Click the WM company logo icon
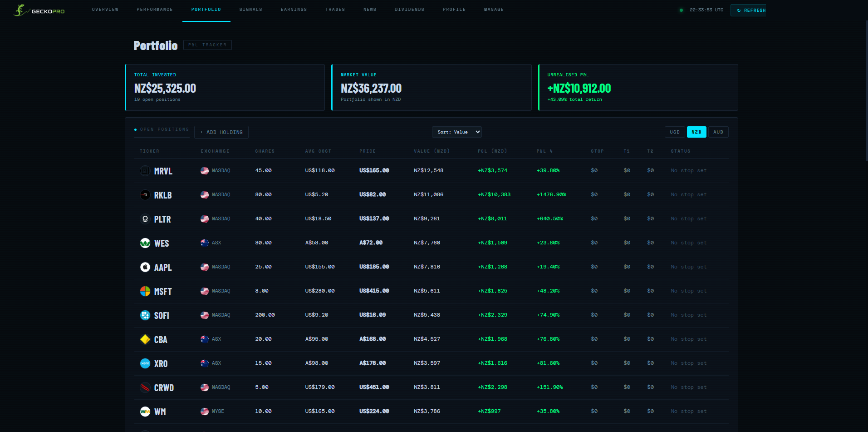Viewport: 868px width, 432px height. coord(145,412)
